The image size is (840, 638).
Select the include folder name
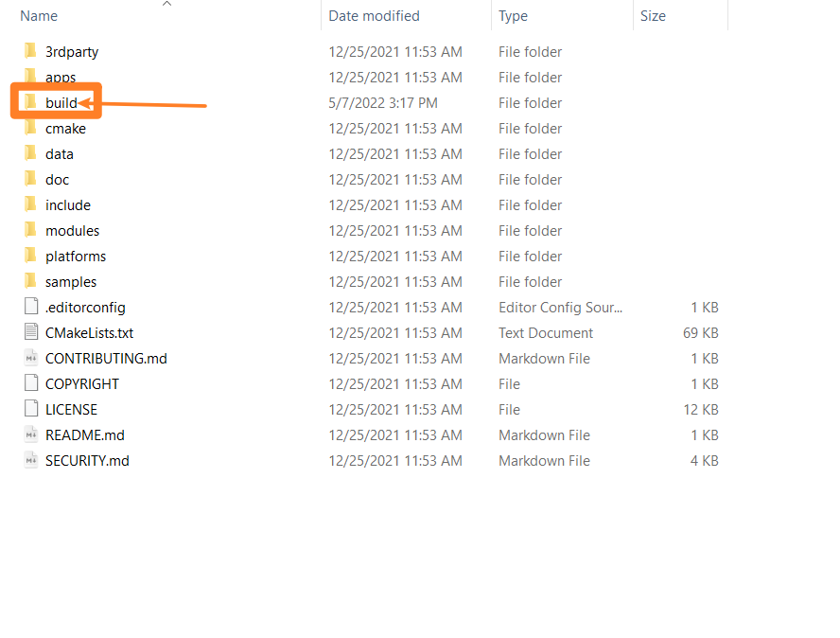coord(68,205)
